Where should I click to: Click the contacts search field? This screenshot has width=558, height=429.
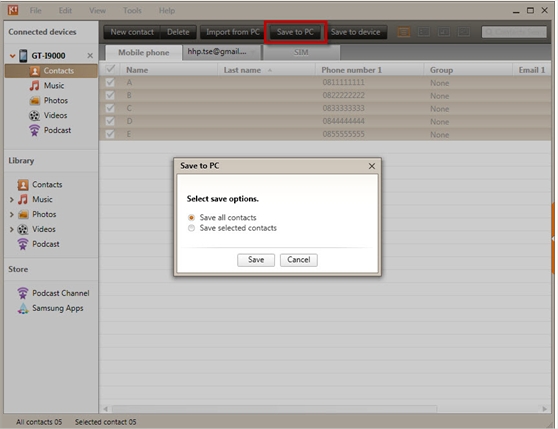(514, 32)
